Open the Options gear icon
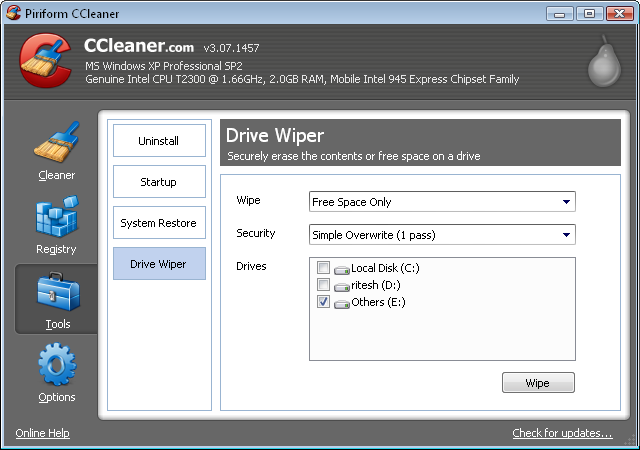The image size is (640, 450). click(x=57, y=365)
